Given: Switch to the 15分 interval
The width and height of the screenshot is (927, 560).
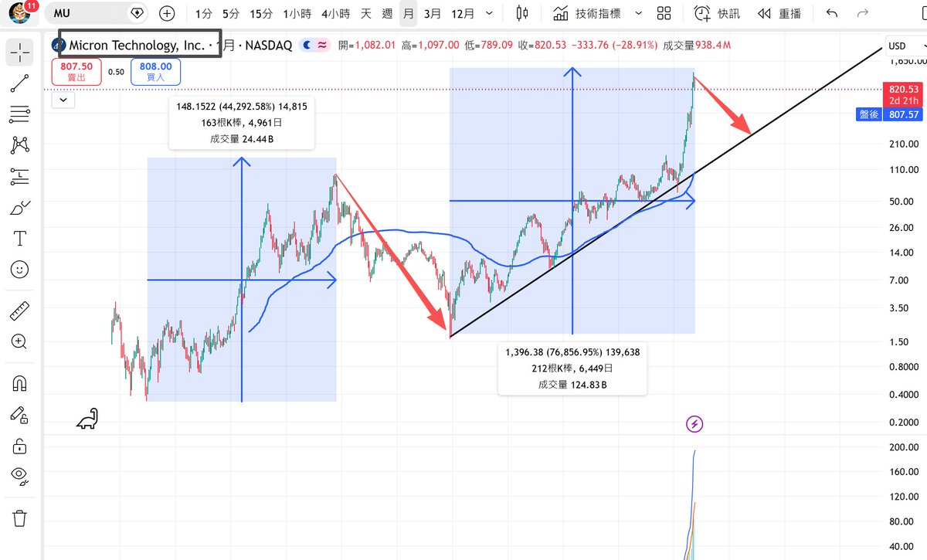Looking at the screenshot, I should pyautogui.click(x=261, y=13).
